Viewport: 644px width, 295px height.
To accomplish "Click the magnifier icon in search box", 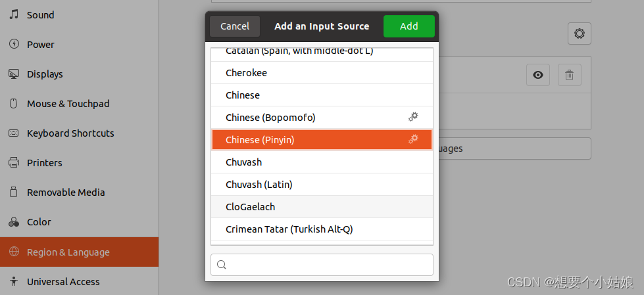I will click(222, 265).
